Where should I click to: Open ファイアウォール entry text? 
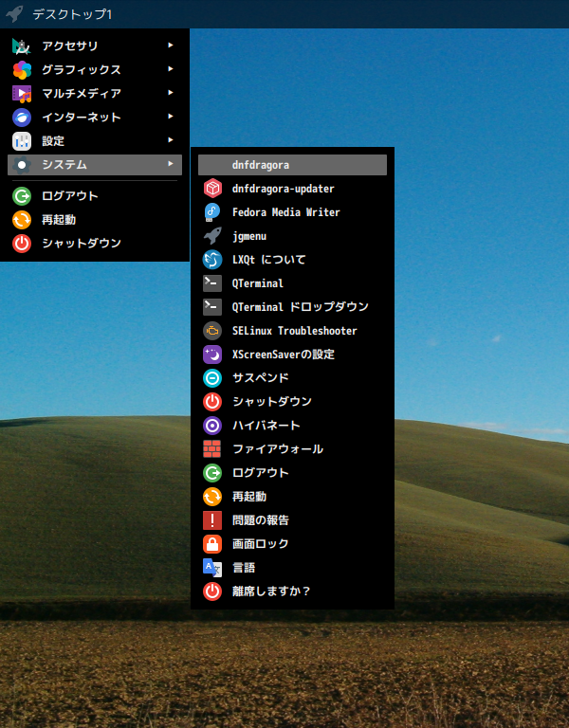pos(278,449)
